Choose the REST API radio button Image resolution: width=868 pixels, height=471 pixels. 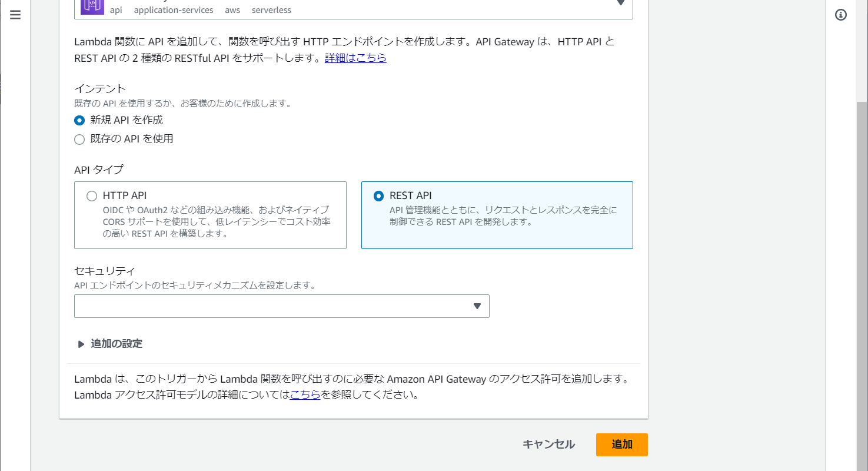point(379,196)
